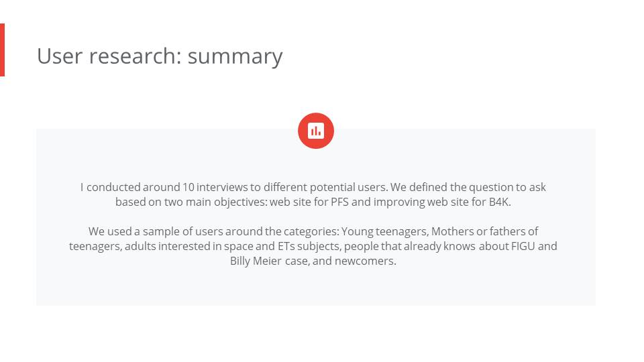Viewport: 644px width, 362px height.
Task: Select the paragraph starting 'We used a sample'
Action: point(313,246)
